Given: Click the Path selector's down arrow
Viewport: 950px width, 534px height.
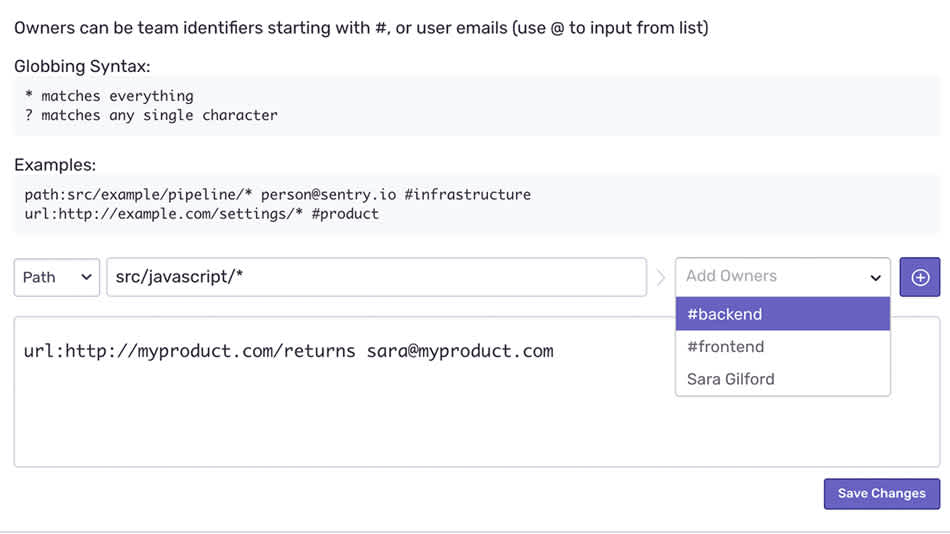Looking at the screenshot, I should click(x=85, y=278).
